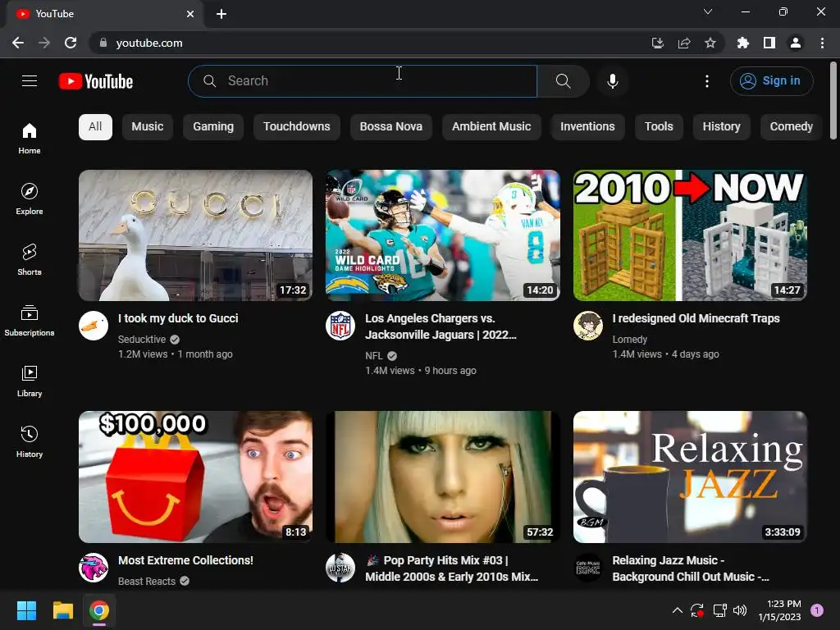840x630 pixels.
Task: Click the page vertical scrollbar
Action: [833, 102]
